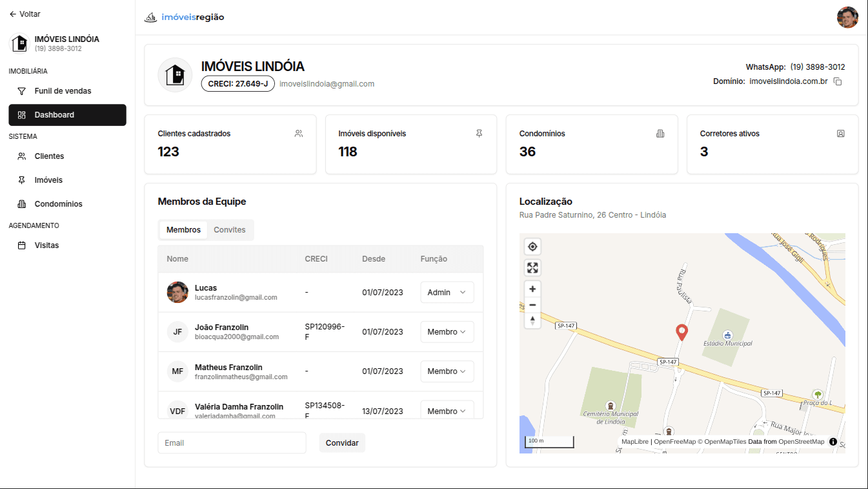Click the Nome column header
The image size is (868, 489).
(177, 259)
